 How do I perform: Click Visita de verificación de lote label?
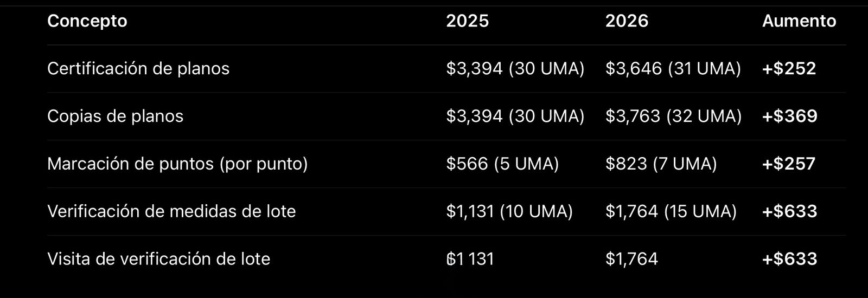(x=158, y=259)
